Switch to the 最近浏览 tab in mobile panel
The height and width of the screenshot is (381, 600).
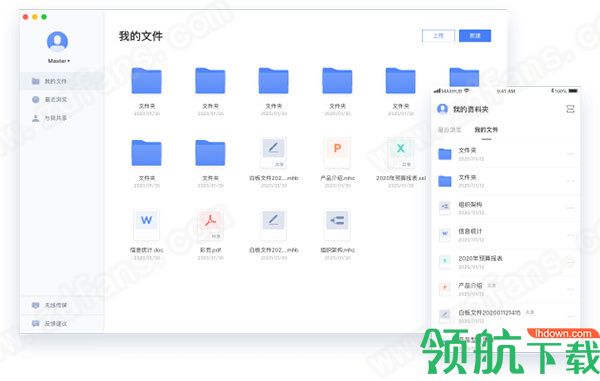pos(450,130)
